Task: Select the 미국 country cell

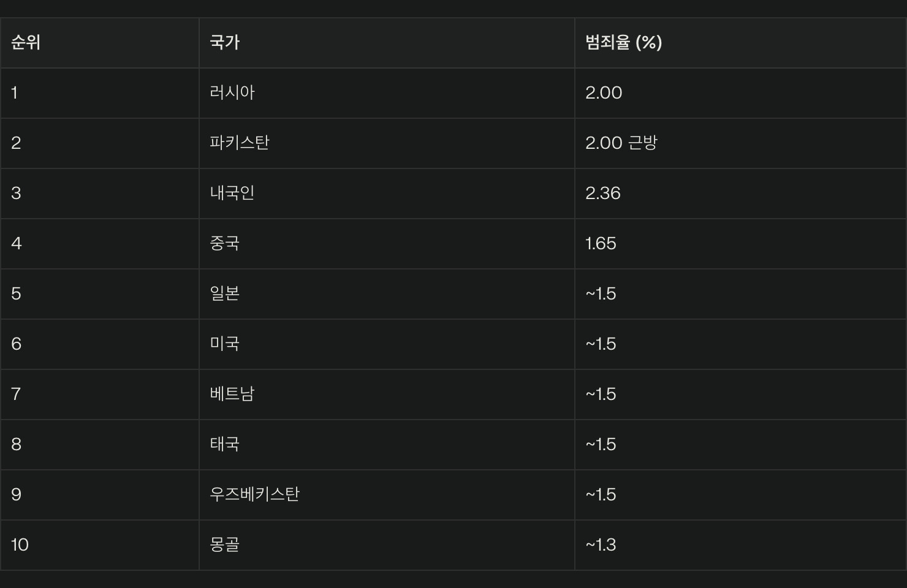Action: [387, 344]
